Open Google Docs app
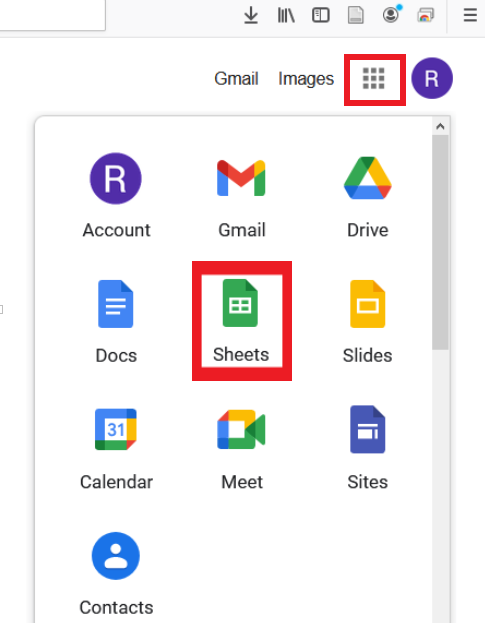 tap(116, 322)
